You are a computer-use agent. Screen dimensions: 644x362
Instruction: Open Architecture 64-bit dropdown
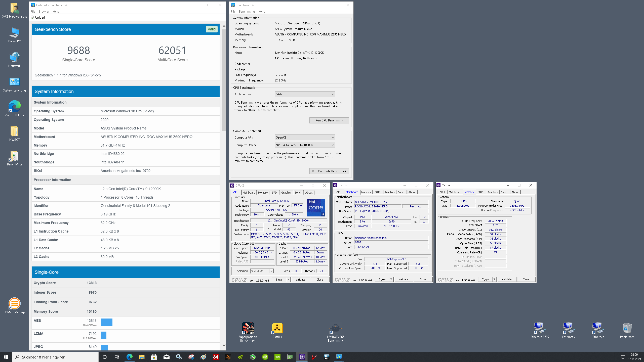pyautogui.click(x=305, y=94)
